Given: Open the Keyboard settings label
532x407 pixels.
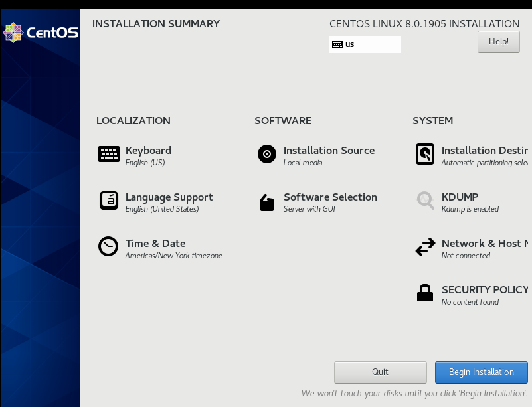Looking at the screenshot, I should (148, 150).
